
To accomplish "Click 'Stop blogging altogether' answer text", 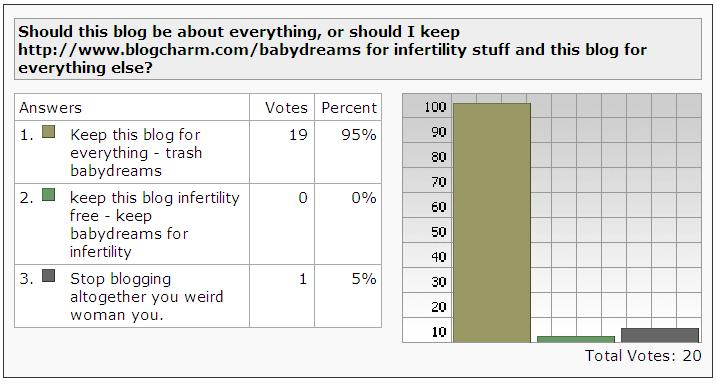I will coord(146,297).
